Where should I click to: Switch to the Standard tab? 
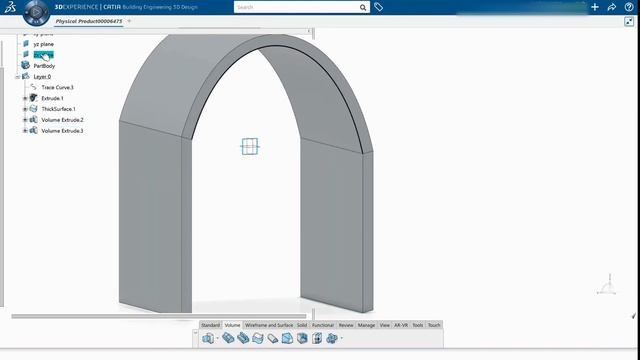(x=211, y=325)
